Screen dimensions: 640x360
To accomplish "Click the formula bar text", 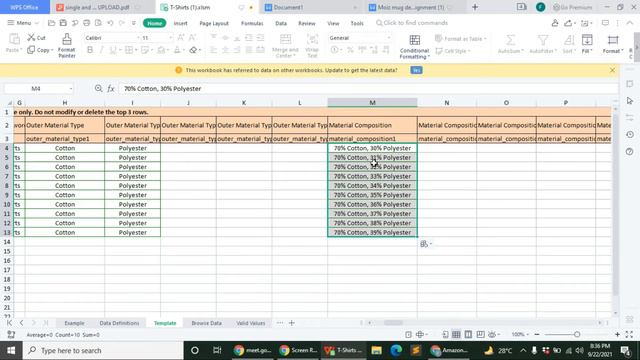I will click(162, 89).
